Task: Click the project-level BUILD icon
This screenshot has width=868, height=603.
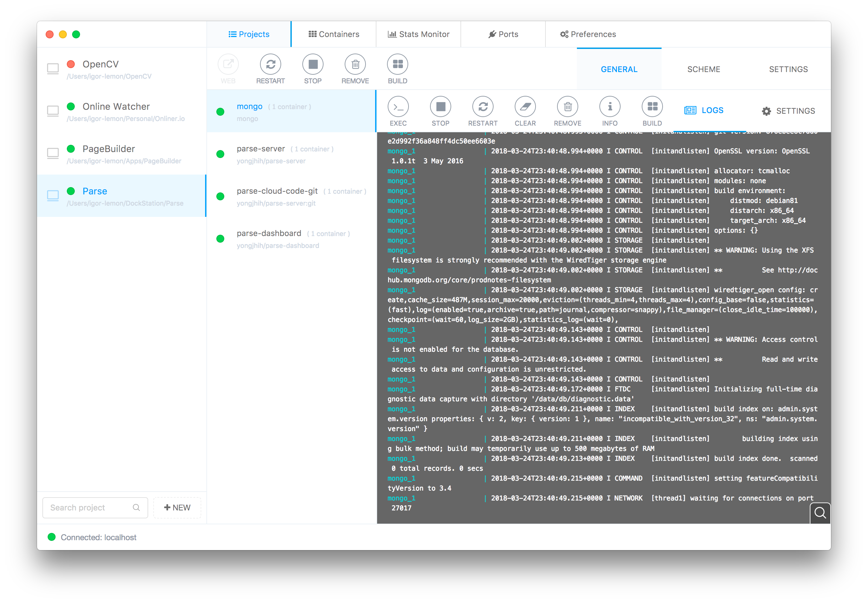Action: 397,64
